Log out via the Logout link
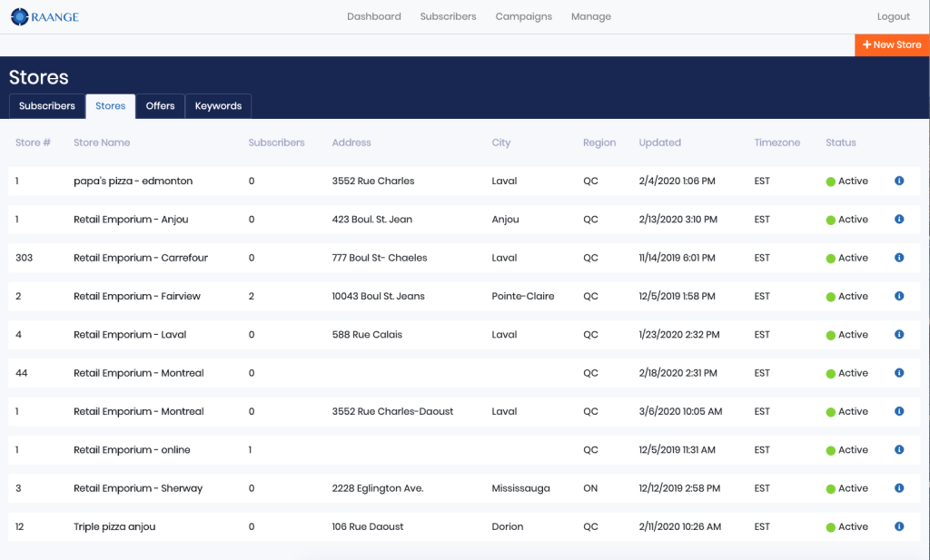 pos(894,16)
